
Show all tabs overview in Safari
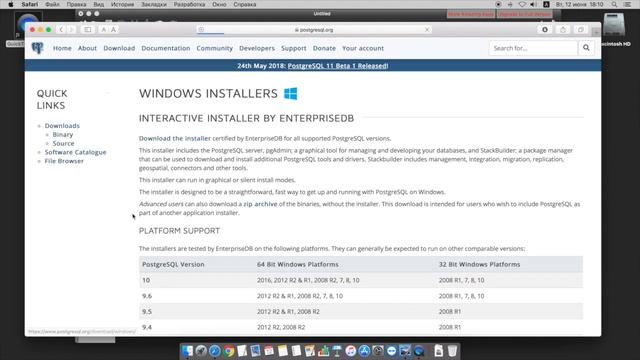[580, 30]
